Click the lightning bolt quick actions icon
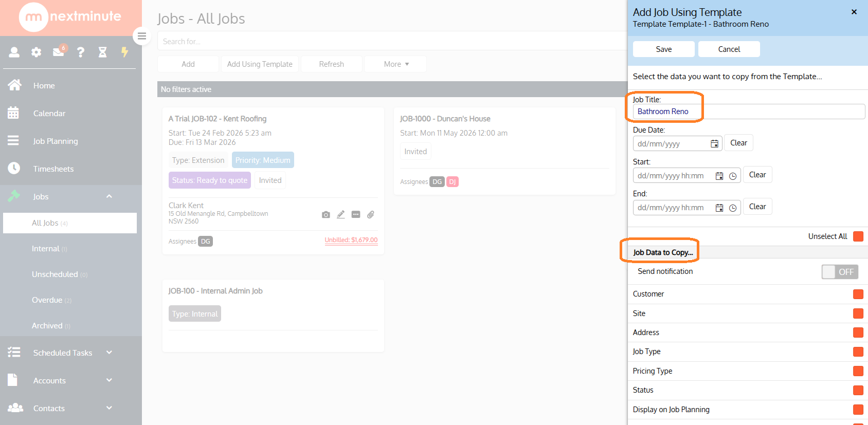The width and height of the screenshot is (868, 425). click(124, 52)
